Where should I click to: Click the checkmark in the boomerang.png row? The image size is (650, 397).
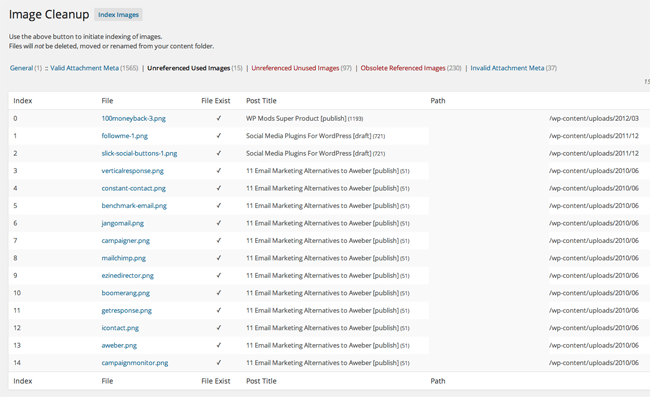pos(218,293)
